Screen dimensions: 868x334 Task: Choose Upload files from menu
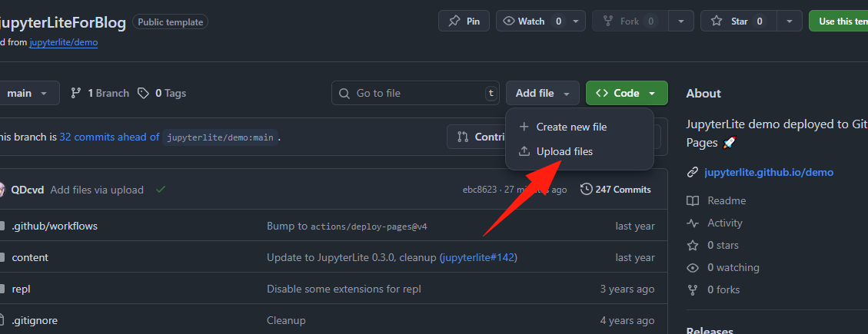(x=580, y=151)
